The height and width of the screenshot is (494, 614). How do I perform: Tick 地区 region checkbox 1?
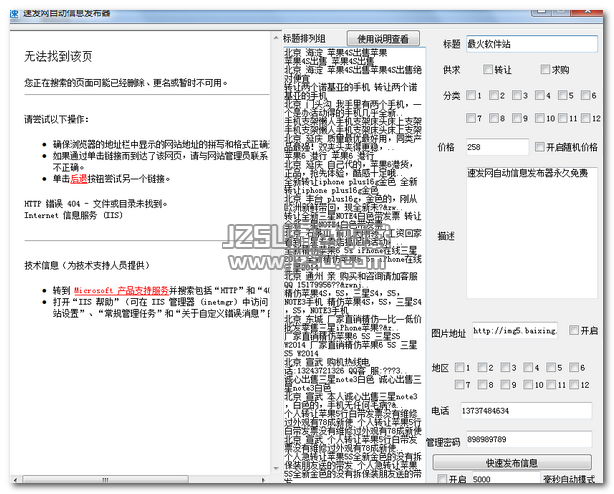460,367
